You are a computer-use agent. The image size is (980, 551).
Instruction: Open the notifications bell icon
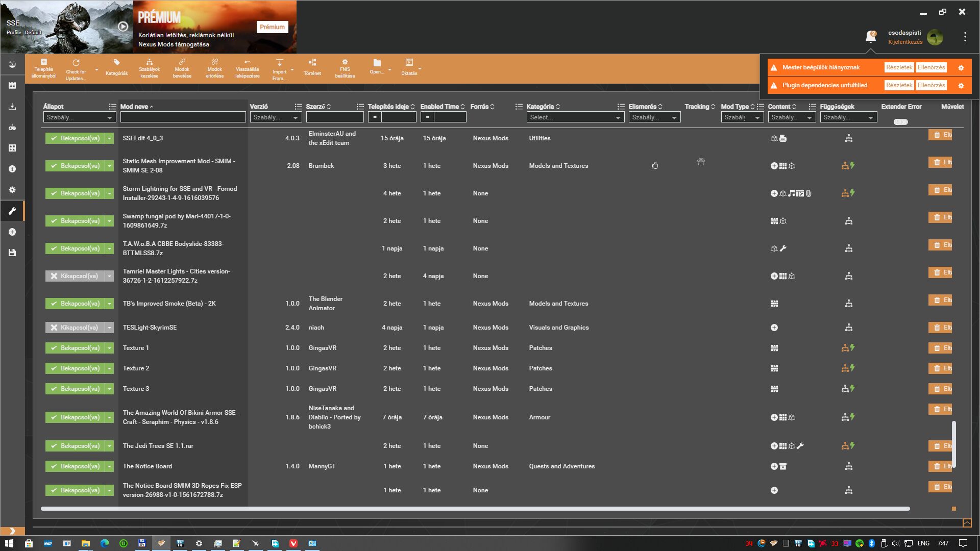coord(871,37)
